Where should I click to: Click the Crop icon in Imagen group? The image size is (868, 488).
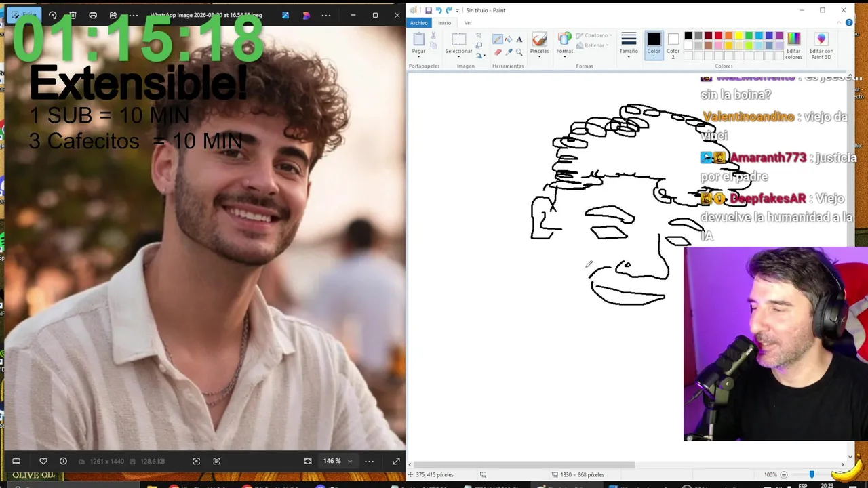tap(479, 36)
